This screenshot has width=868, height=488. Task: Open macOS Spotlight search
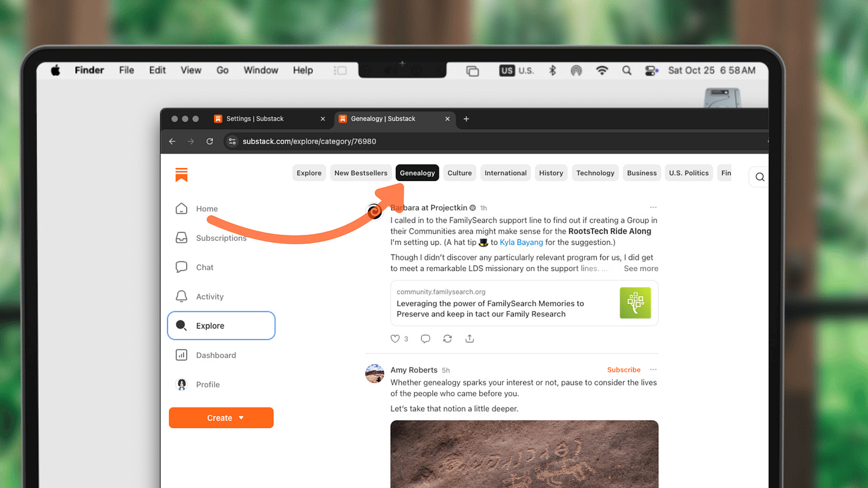627,70
